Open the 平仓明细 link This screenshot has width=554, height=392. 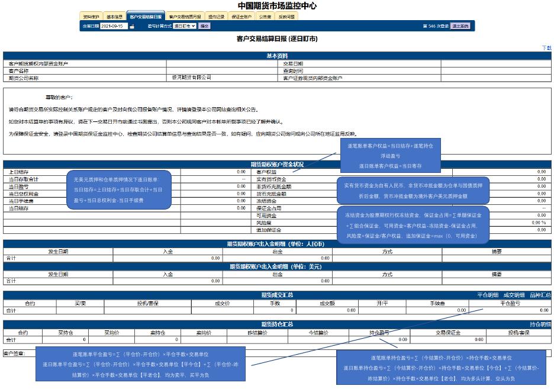tap(488, 294)
